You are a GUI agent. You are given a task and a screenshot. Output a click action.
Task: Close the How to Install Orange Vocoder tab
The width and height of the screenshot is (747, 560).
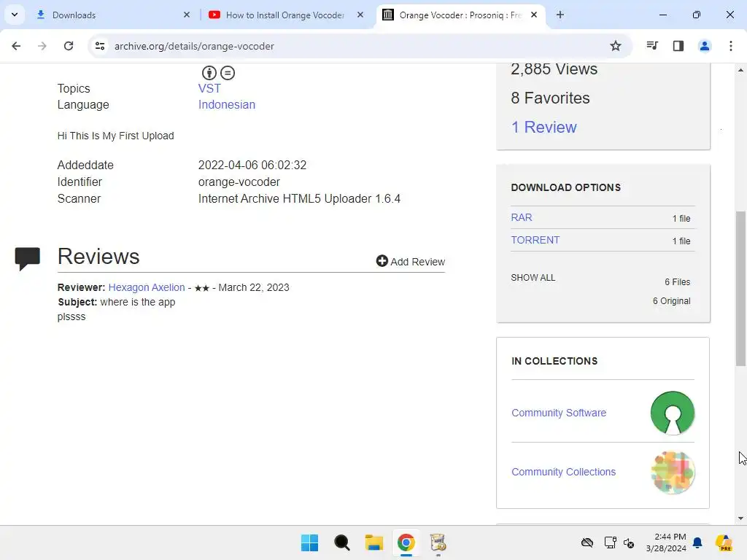(x=360, y=15)
